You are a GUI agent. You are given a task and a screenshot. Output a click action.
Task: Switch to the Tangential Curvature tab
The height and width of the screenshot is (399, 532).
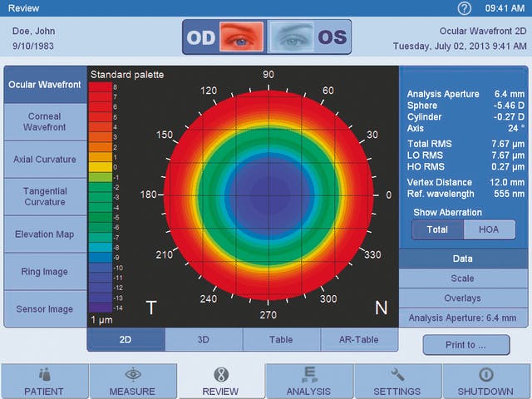(x=45, y=196)
